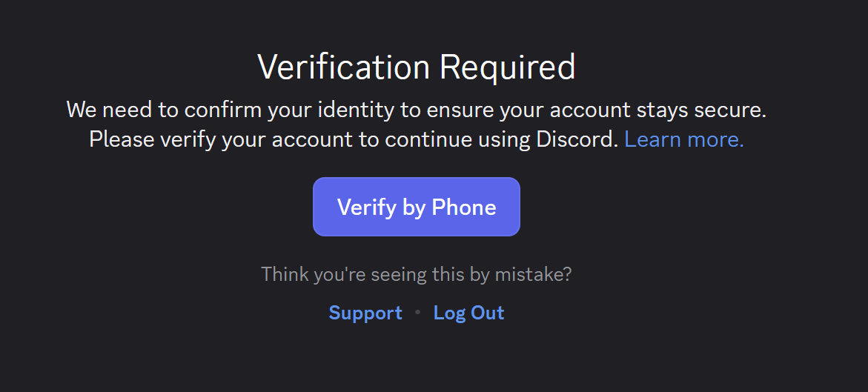Click the Verify by Phone button
This screenshot has width=868, height=392.
416,207
